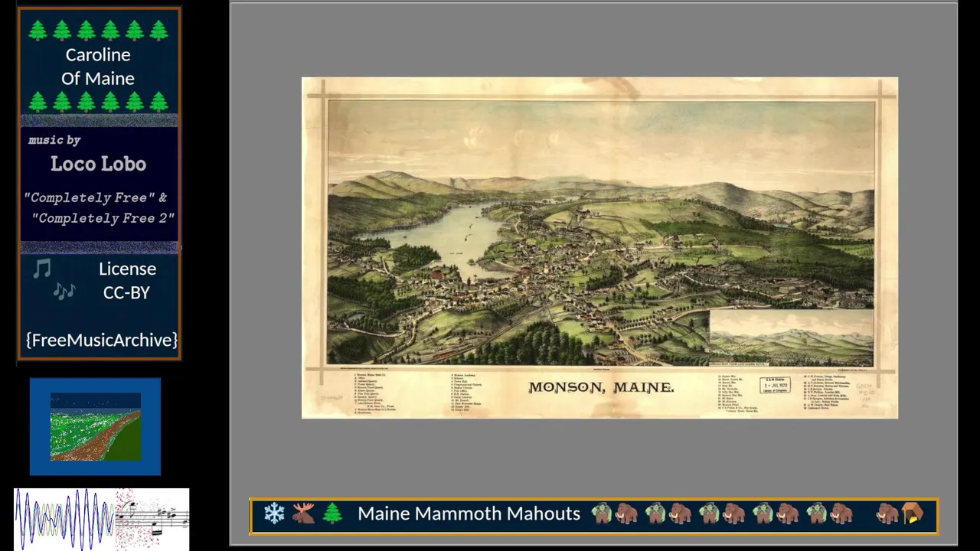Click the "music by" caption
Viewport: 980px width, 551px height.
(x=54, y=140)
